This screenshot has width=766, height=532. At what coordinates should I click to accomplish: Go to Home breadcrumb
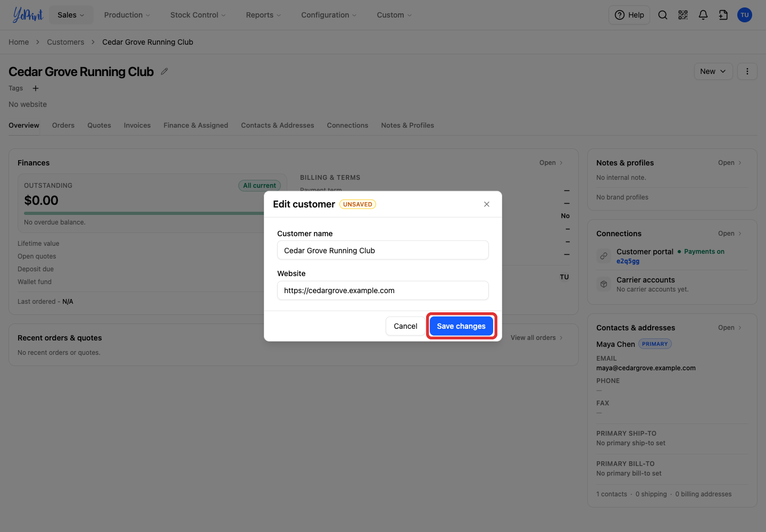pyautogui.click(x=19, y=42)
